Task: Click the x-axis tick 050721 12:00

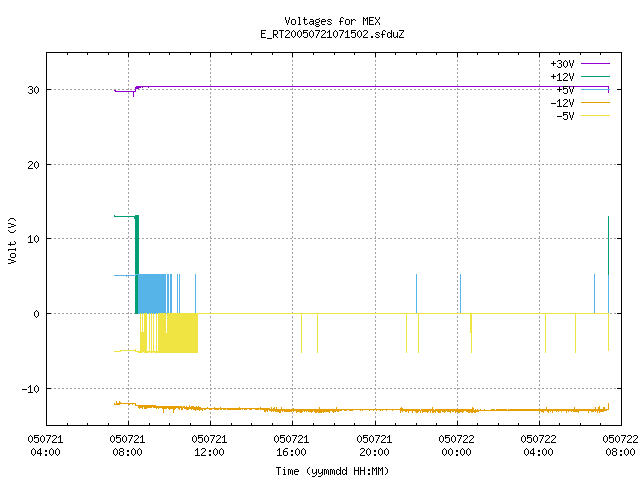Action: tap(209, 446)
